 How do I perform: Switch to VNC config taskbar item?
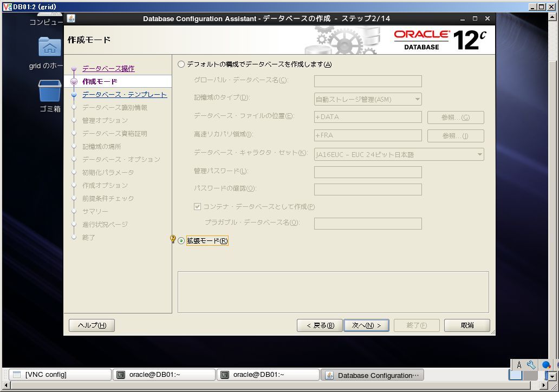pos(60,375)
